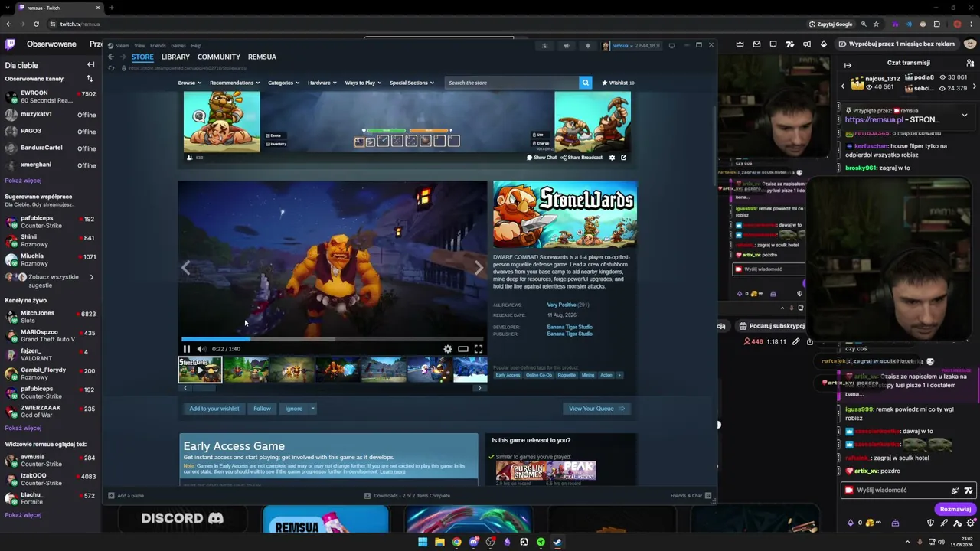Focus the Search the store field
The height and width of the screenshot is (551, 980).
[x=511, y=83]
